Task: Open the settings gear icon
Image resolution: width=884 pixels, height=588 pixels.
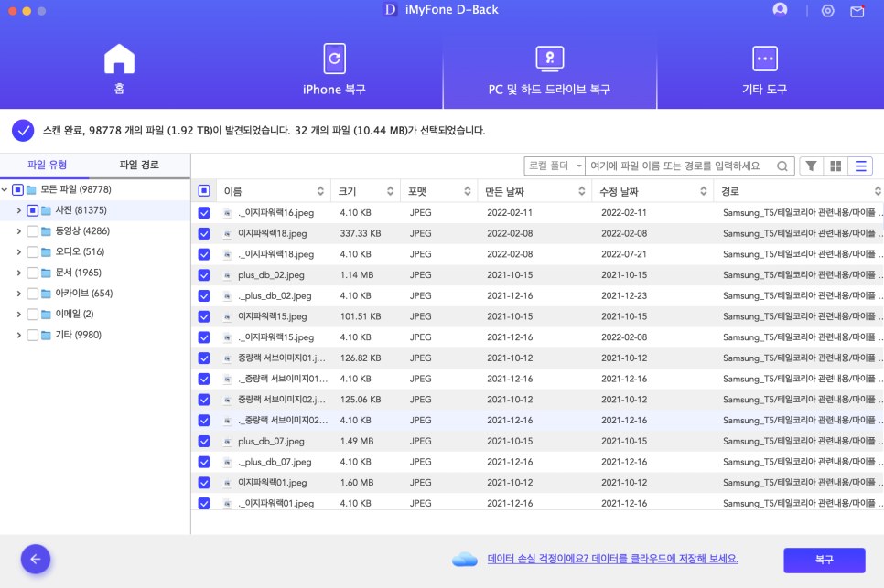Action: pos(827,11)
